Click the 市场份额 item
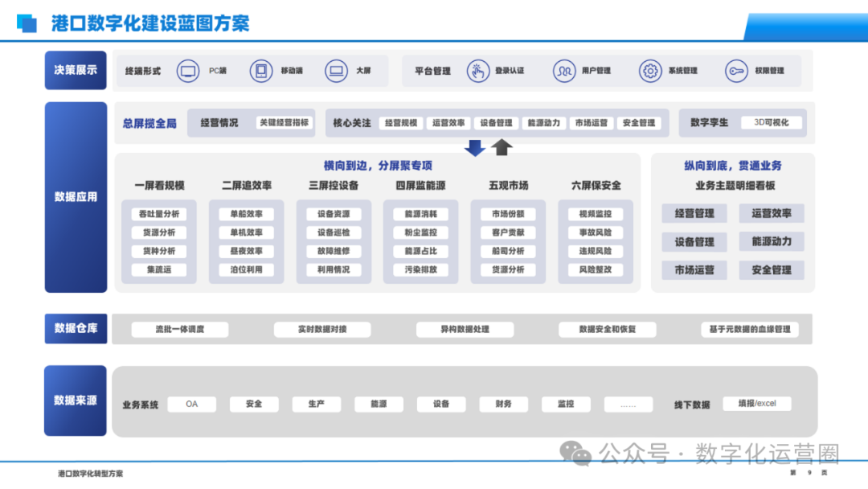Screen dimensions: 868x489 point(508,214)
